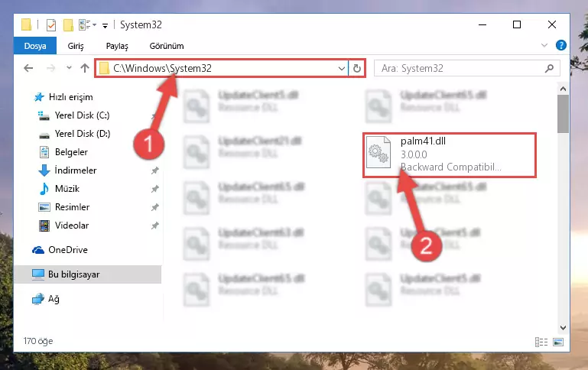
Task: Click the vertical scrollbar thumb
Action: (563, 114)
